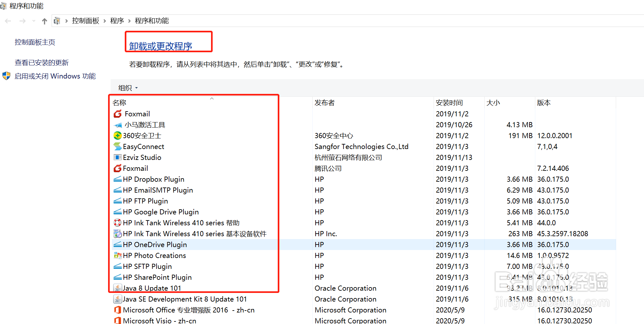Image resolution: width=644 pixels, height=324 pixels.
Task: Go back with the back arrow
Action: 8,21
